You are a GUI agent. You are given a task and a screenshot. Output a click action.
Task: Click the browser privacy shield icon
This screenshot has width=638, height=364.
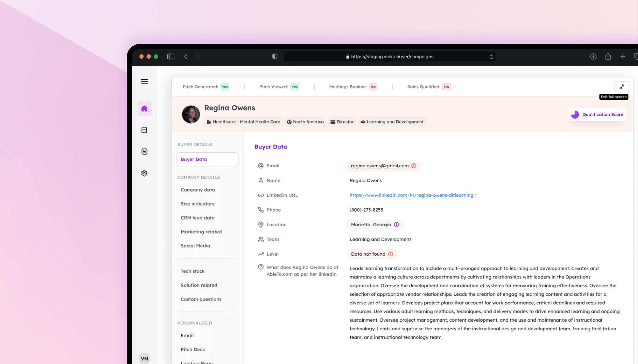tap(275, 57)
